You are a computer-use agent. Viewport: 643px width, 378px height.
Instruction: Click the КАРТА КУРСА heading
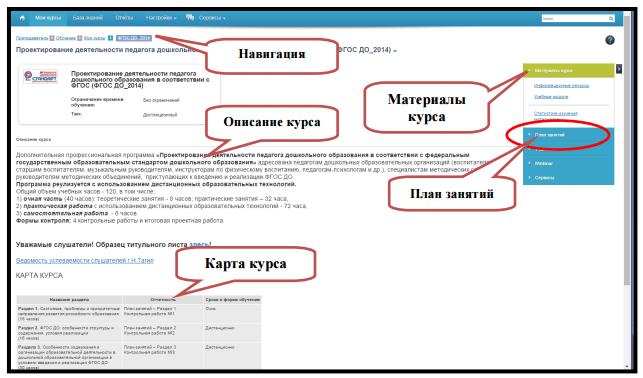(x=39, y=276)
